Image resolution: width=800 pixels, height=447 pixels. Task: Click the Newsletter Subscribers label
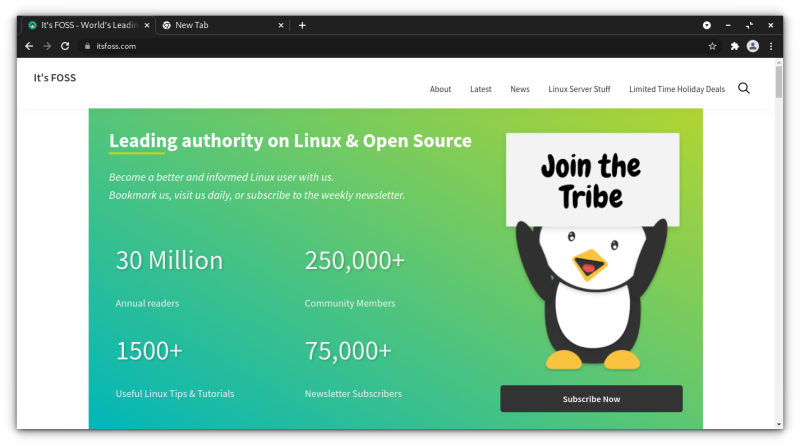353,393
